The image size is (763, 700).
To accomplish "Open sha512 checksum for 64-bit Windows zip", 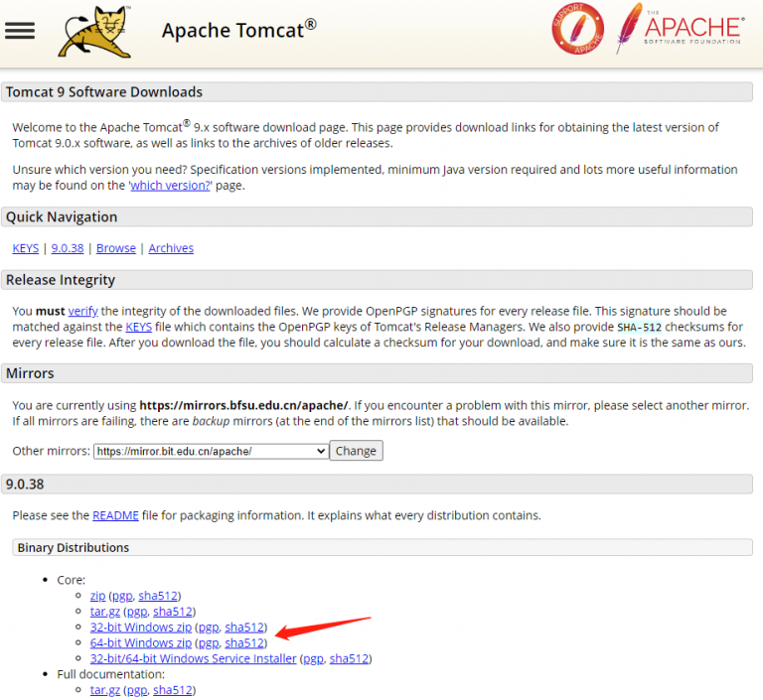I will [x=245, y=643].
